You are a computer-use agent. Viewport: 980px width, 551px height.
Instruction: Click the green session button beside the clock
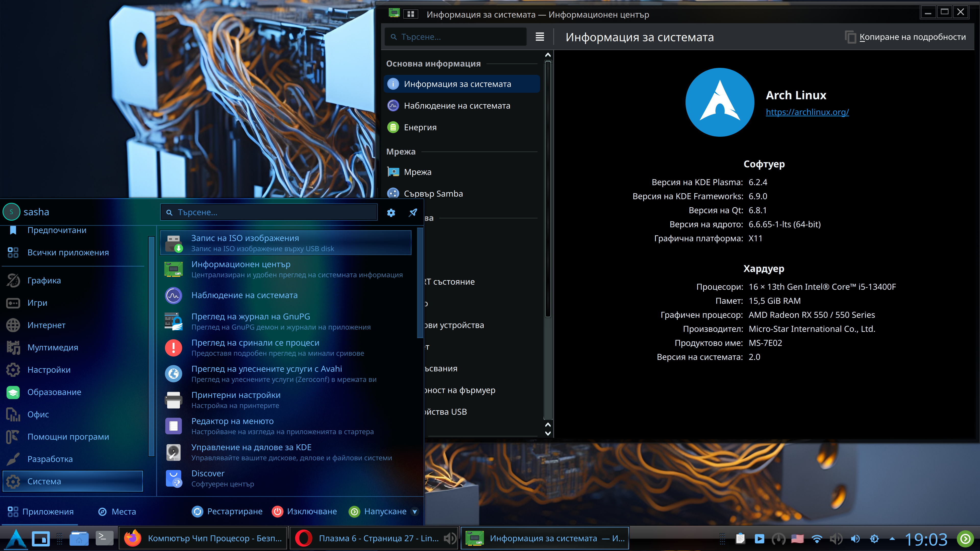[965, 539]
